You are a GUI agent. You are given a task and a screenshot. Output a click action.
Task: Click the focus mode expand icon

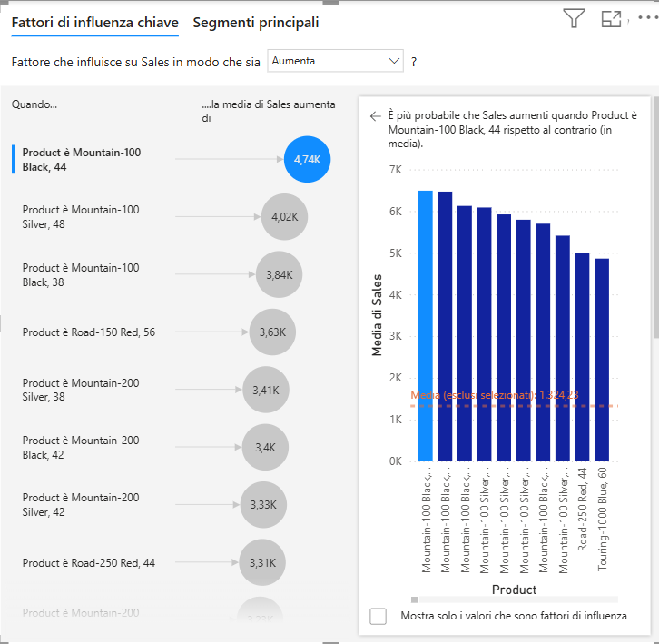[x=612, y=18]
